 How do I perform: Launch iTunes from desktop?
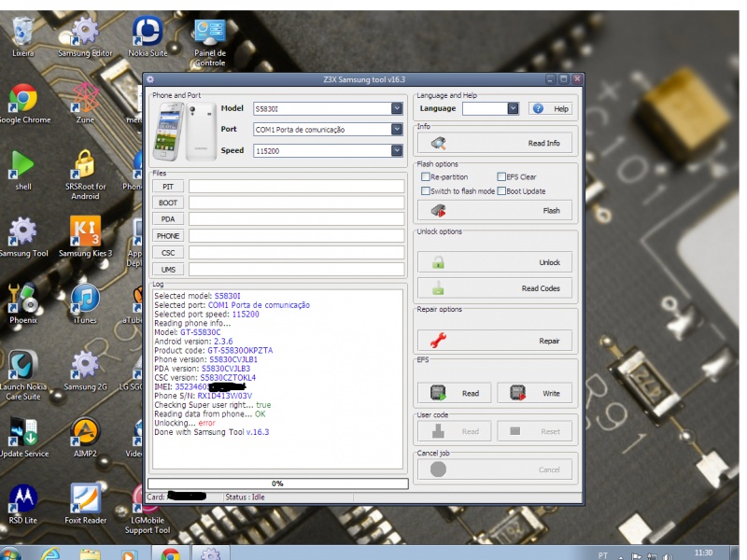pos(85,304)
